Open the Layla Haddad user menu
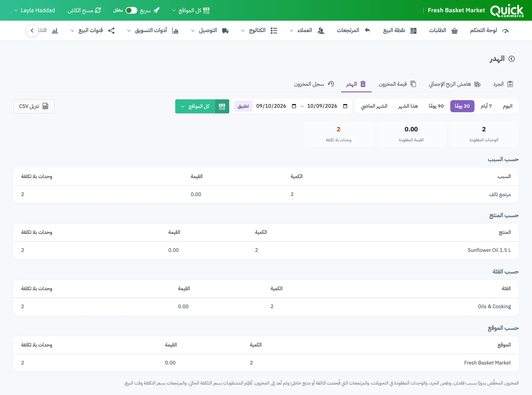This screenshot has height=395, width=532. click(x=34, y=10)
